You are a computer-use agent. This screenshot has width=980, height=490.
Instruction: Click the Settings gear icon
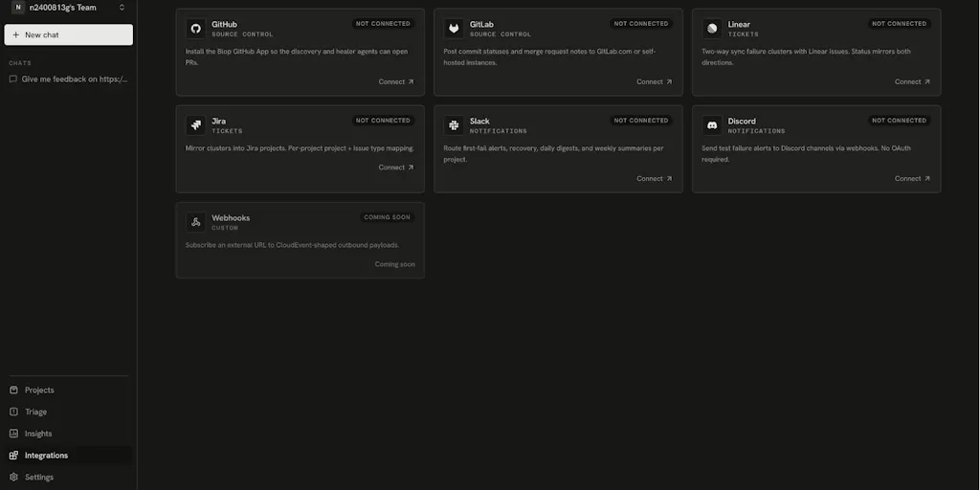pyautogui.click(x=13, y=478)
